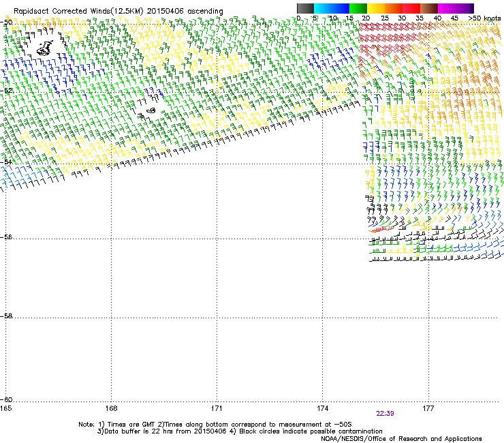Click the '-50' latitude axis label

point(6,22)
